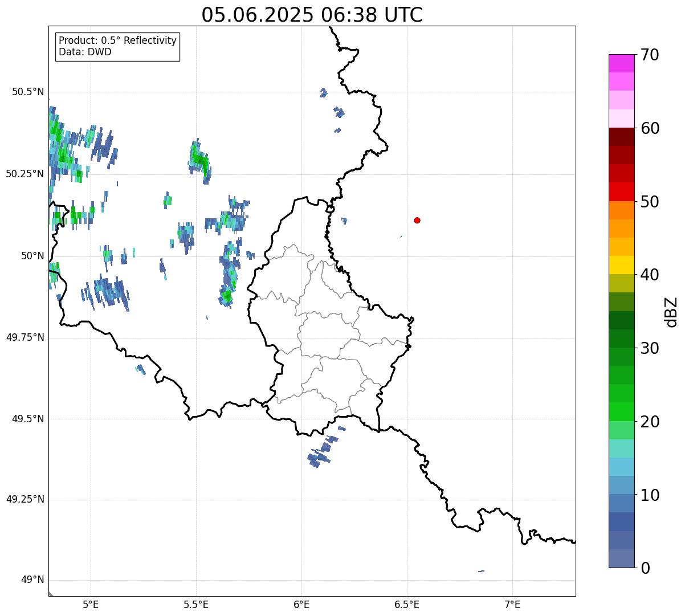The width and height of the screenshot is (685, 616).
Task: Pick the bright green segment just above 20
Action: [622, 412]
